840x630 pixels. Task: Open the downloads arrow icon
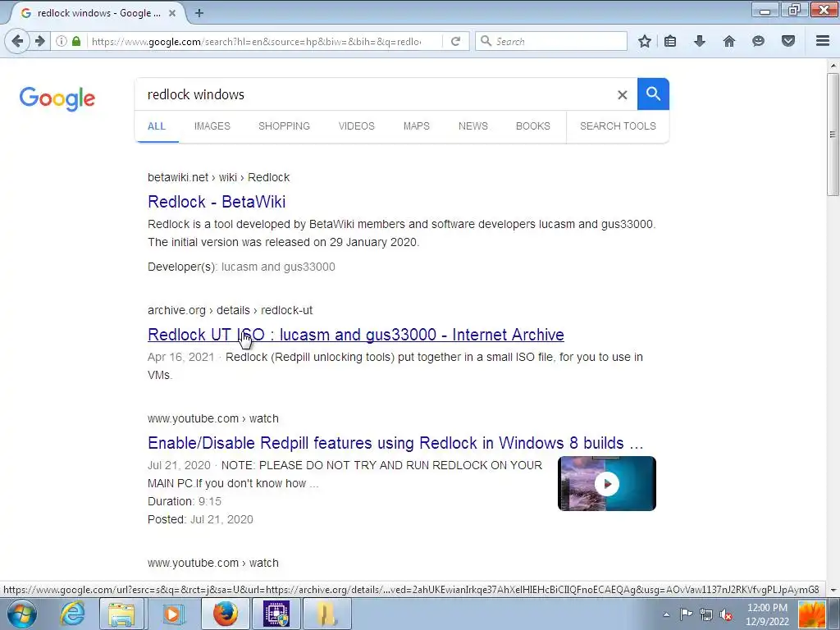pyautogui.click(x=699, y=41)
